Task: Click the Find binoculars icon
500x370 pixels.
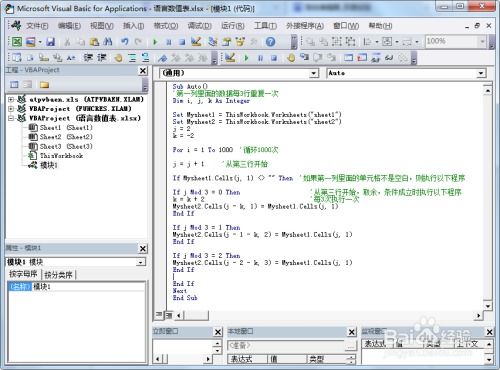Action: 108,42
